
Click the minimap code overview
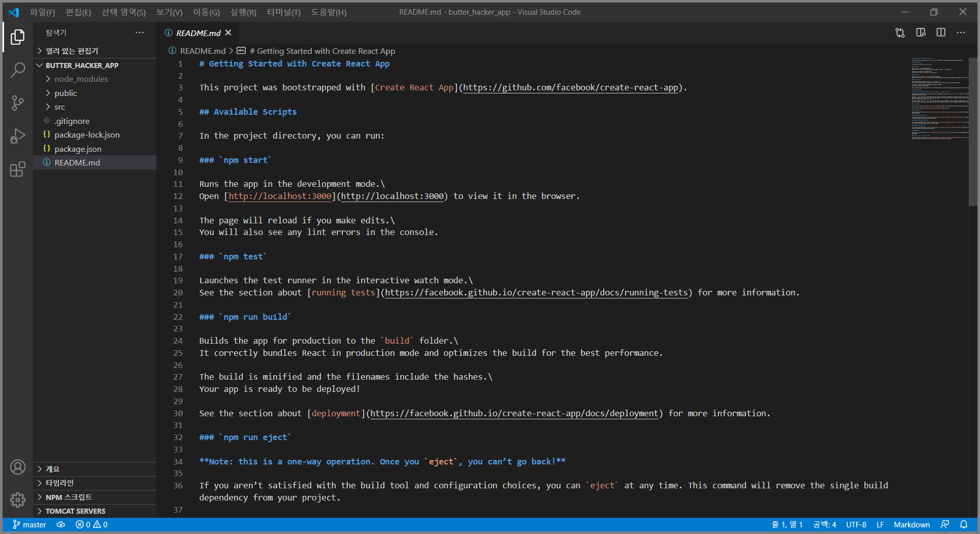pos(939,99)
